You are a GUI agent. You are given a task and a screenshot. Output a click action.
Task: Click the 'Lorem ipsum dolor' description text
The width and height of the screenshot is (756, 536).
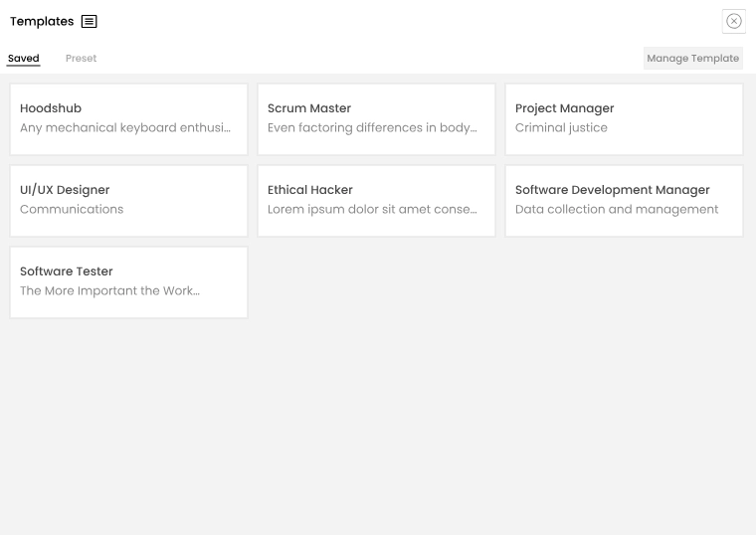(x=372, y=210)
